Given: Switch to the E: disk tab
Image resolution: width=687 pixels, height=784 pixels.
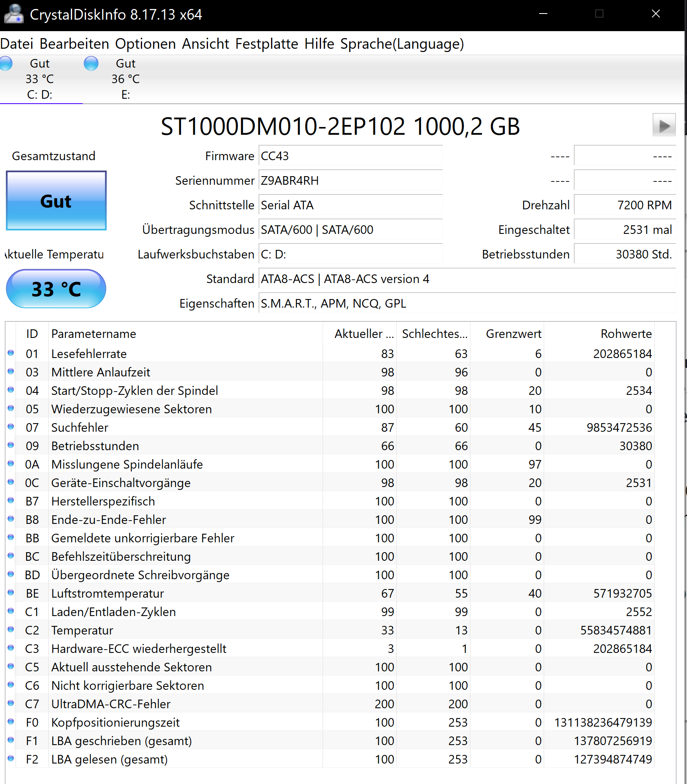Looking at the screenshot, I should 125,79.
